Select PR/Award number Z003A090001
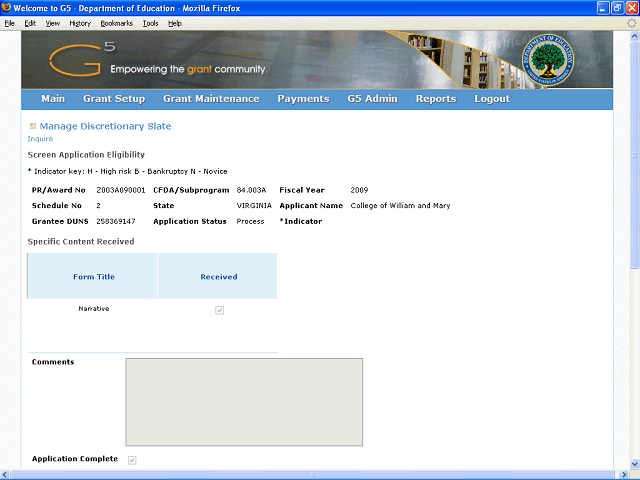 (x=121, y=190)
